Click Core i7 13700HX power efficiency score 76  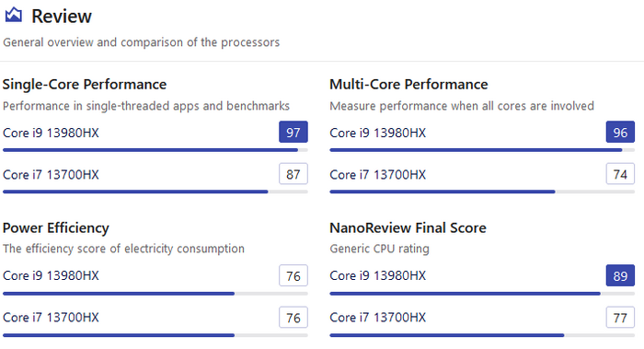[293, 318]
